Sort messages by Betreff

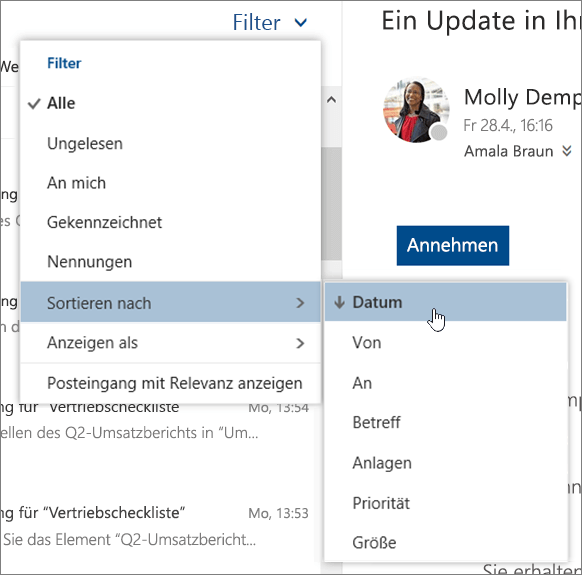445,422
